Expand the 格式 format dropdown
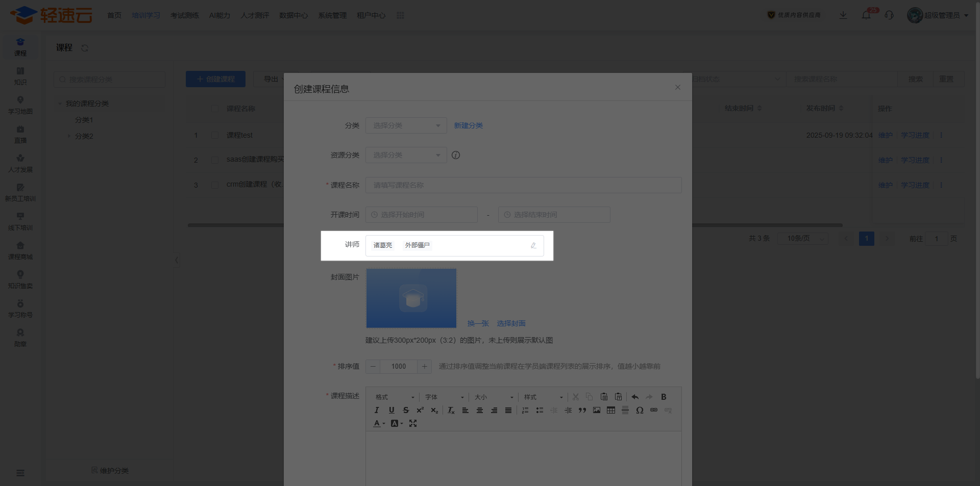The image size is (980, 486). [x=395, y=397]
